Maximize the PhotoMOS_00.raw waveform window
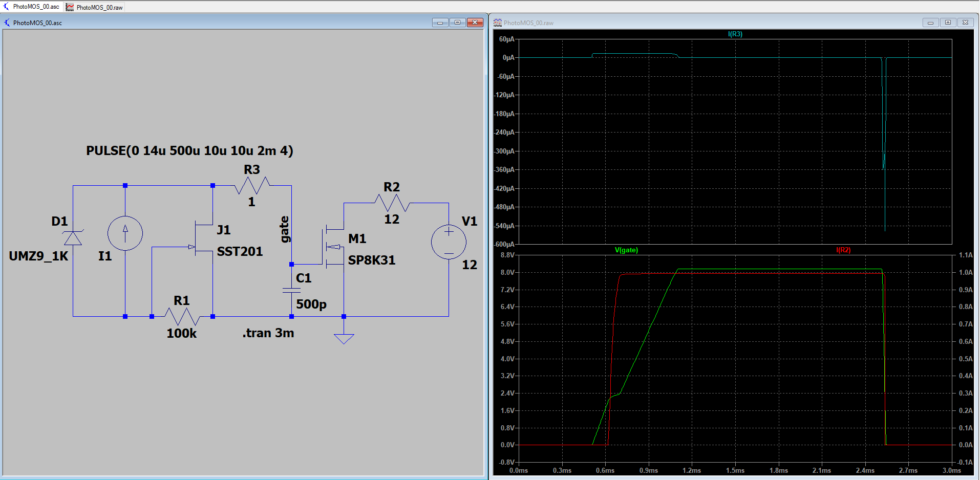980x480 pixels. 948,23
